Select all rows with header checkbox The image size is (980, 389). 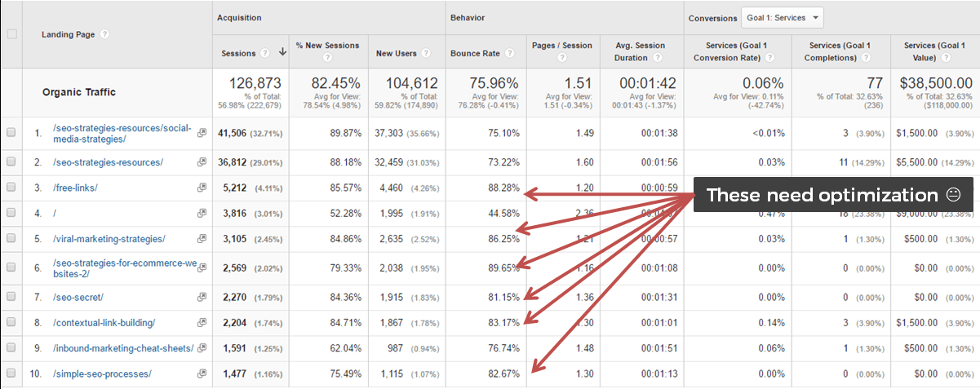(11, 34)
